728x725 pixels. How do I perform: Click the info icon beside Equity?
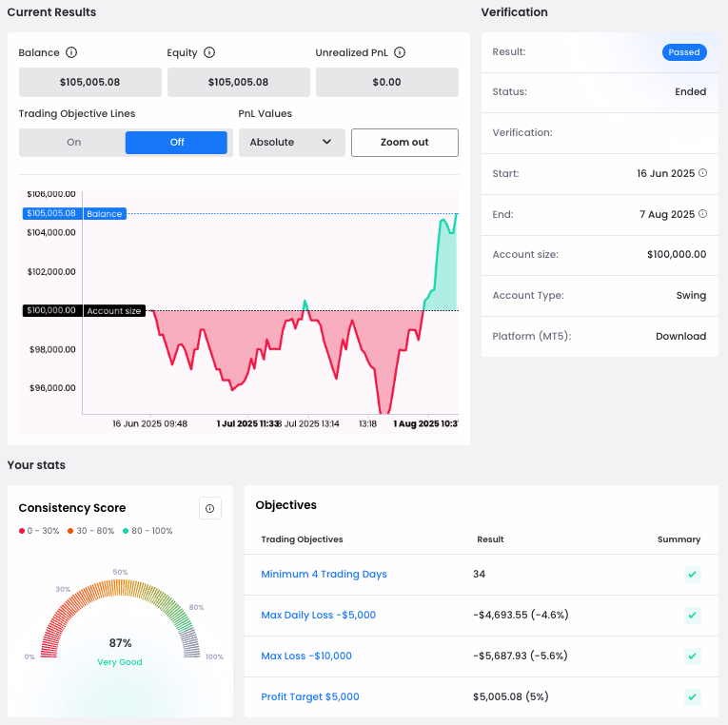[x=209, y=52]
